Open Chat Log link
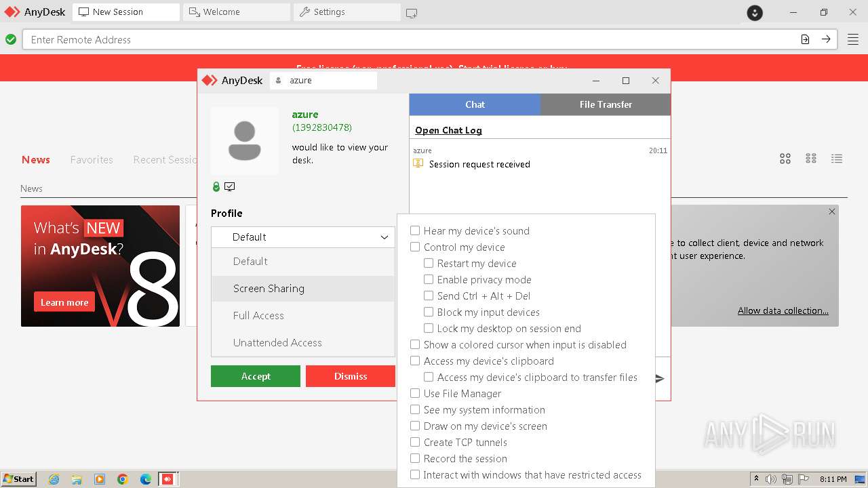 [448, 130]
